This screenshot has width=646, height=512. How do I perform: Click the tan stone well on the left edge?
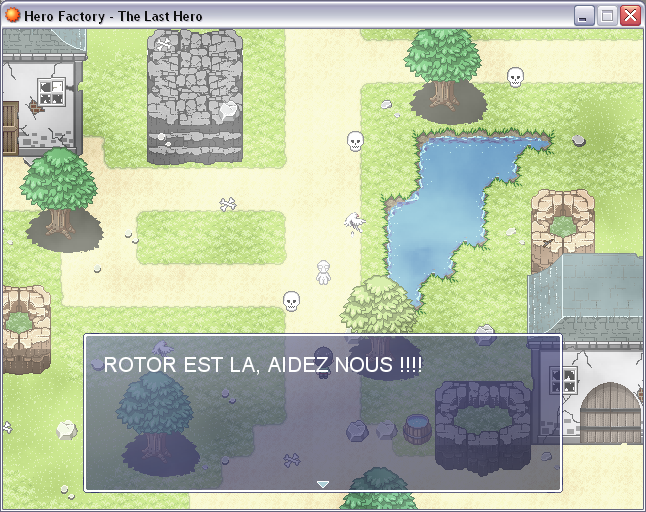26,330
